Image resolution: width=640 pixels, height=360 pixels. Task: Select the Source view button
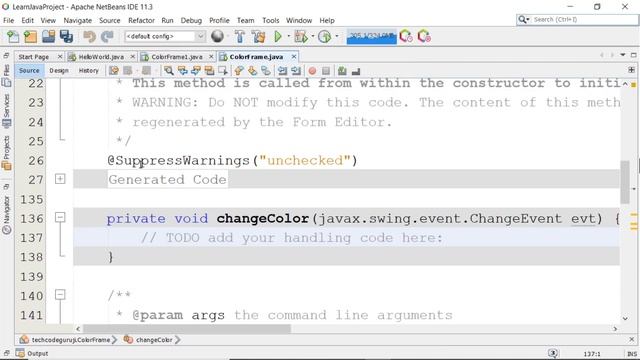pyautogui.click(x=29, y=71)
